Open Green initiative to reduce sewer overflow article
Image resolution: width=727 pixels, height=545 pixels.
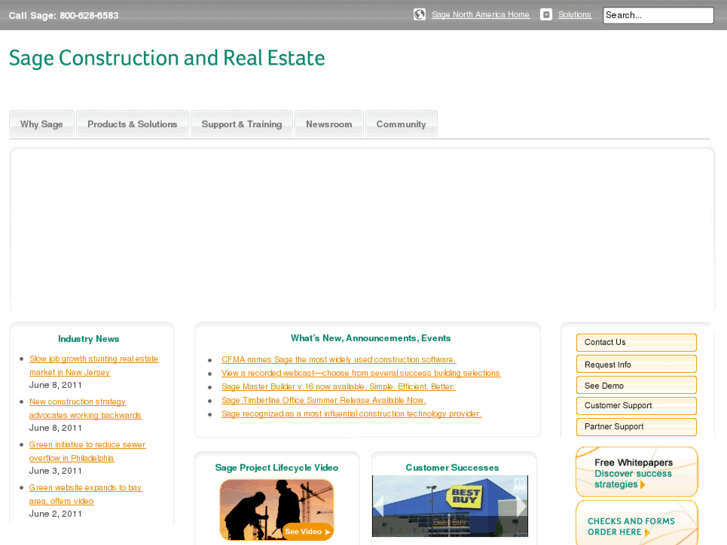[87, 451]
